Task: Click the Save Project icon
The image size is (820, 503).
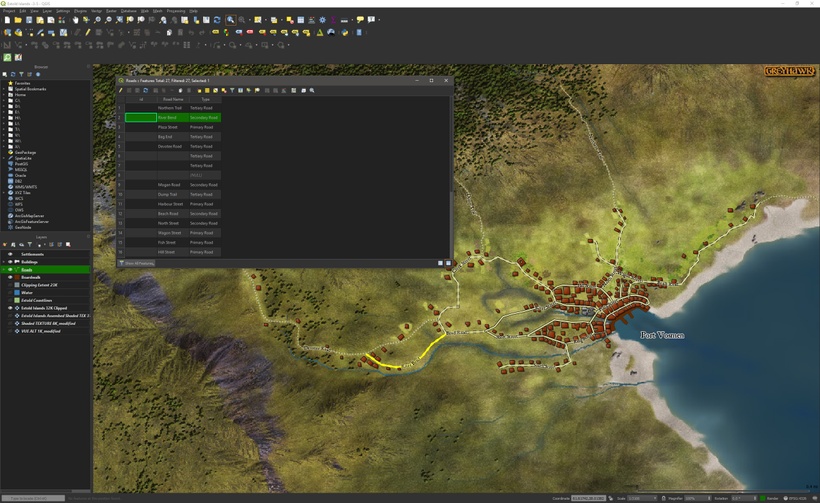Action: [30, 20]
